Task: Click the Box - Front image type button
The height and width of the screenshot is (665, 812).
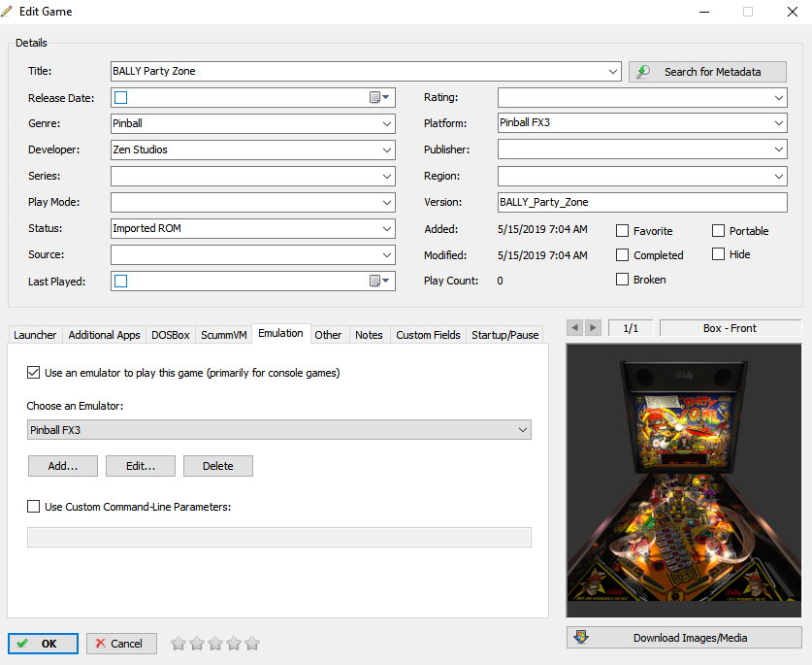Action: [731, 328]
